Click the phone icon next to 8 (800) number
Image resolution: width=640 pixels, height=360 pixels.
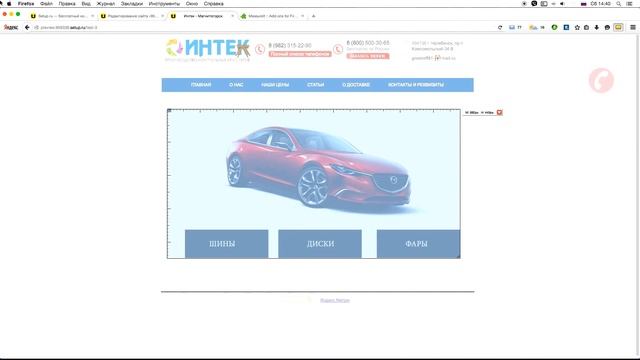click(338, 49)
